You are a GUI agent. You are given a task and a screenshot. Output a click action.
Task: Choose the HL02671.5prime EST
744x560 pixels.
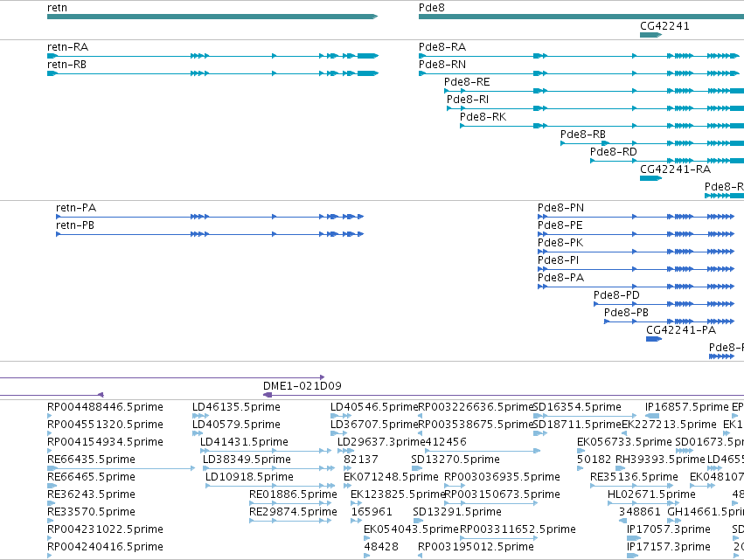(651, 495)
